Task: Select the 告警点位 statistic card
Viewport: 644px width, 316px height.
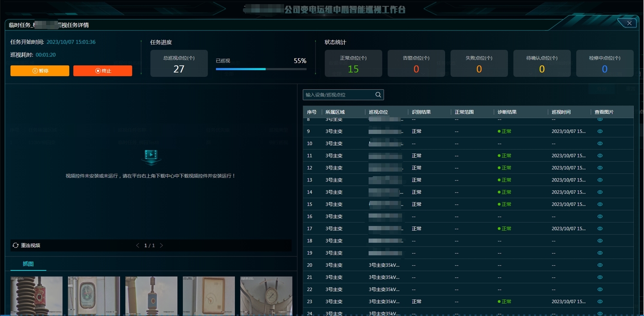Action: point(416,63)
